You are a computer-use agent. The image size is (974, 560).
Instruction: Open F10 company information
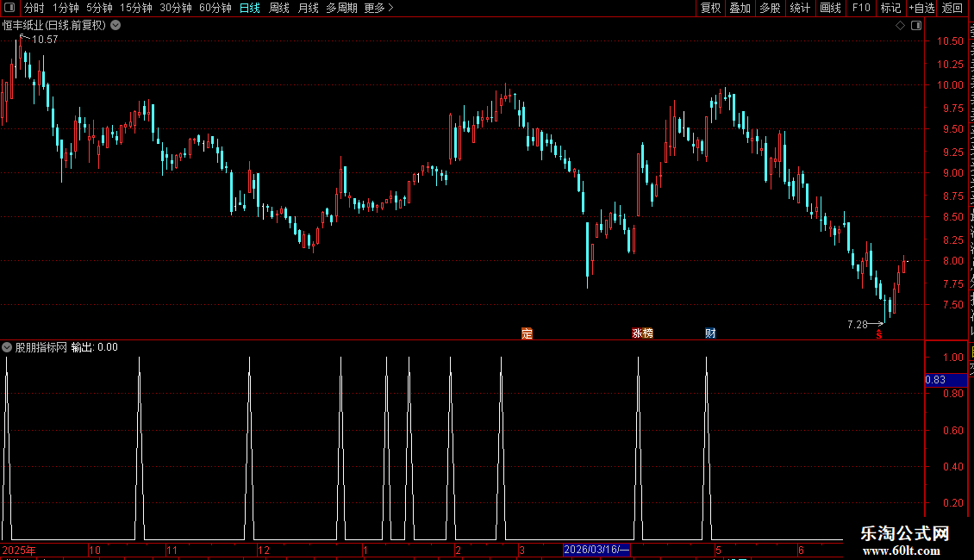(x=861, y=8)
